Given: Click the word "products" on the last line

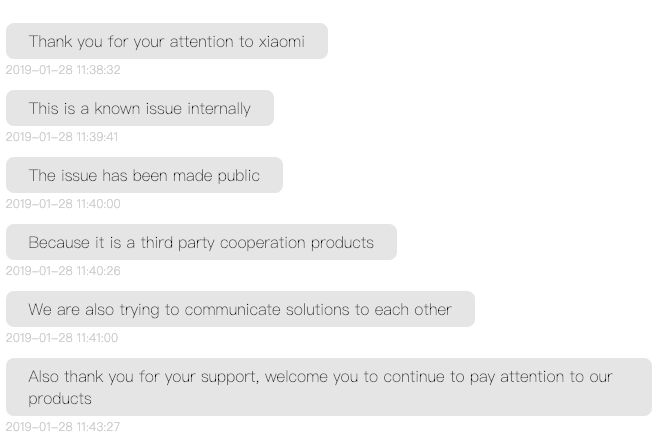Looking at the screenshot, I should tap(60, 399).
